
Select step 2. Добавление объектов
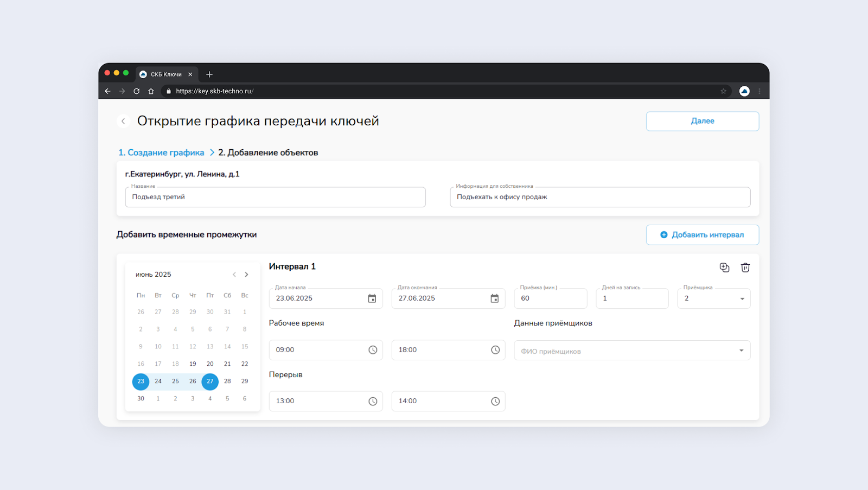tap(268, 152)
